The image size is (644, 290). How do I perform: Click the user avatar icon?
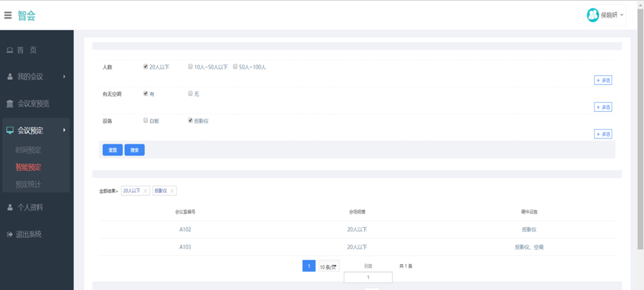point(593,15)
